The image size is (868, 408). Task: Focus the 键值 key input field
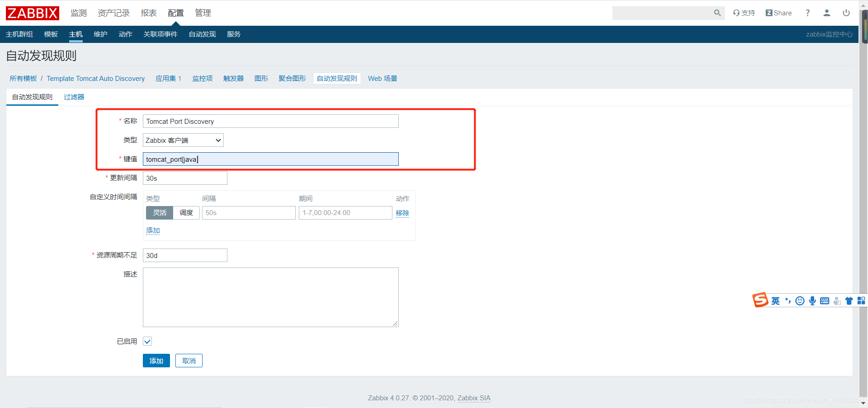pos(271,159)
